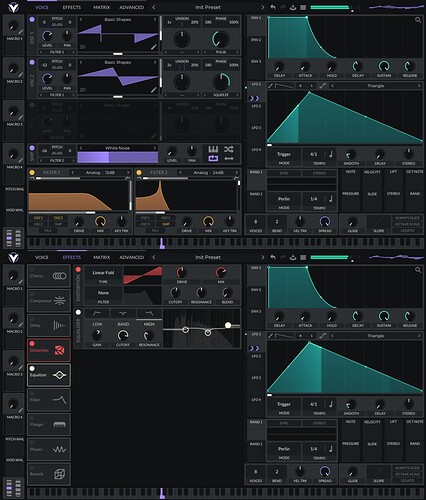Click the Filter effect curve icon
Image resolution: width=426 pixels, height=500 pixels.
coord(60,400)
